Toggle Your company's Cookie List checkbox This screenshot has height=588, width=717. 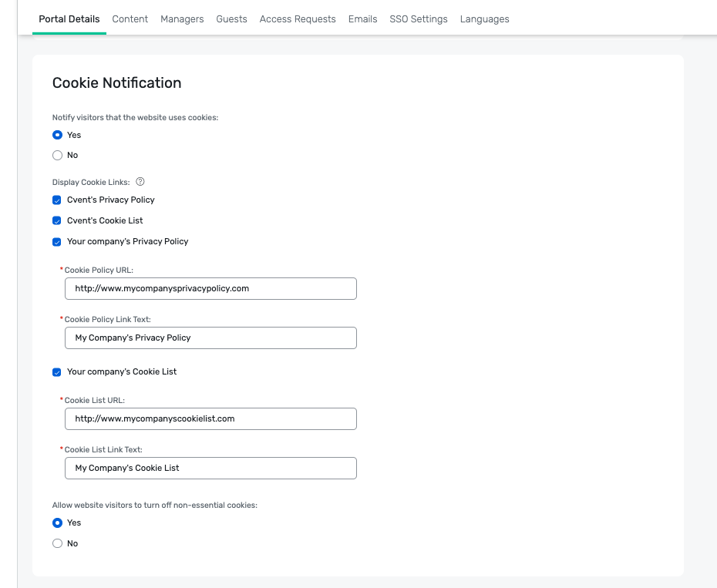point(57,372)
